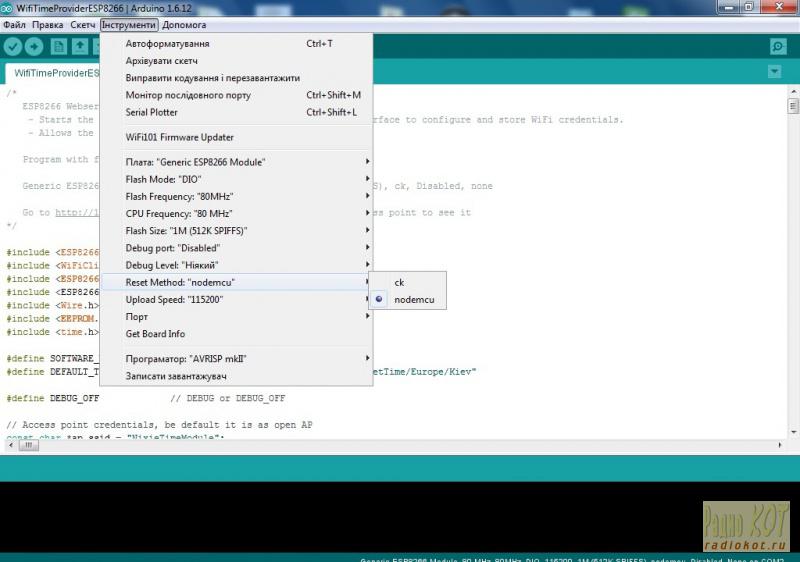This screenshot has height=562, width=800.
Task: Click the Verify sketch checkmark icon
Action: (13, 47)
